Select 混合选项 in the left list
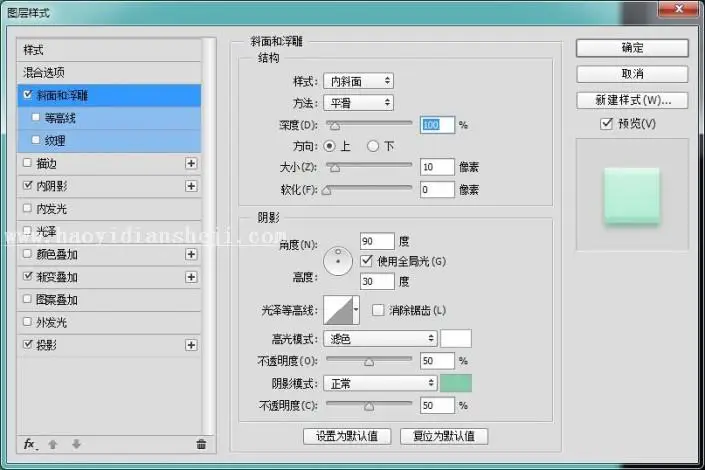The height and width of the screenshot is (470, 705). click(x=109, y=72)
